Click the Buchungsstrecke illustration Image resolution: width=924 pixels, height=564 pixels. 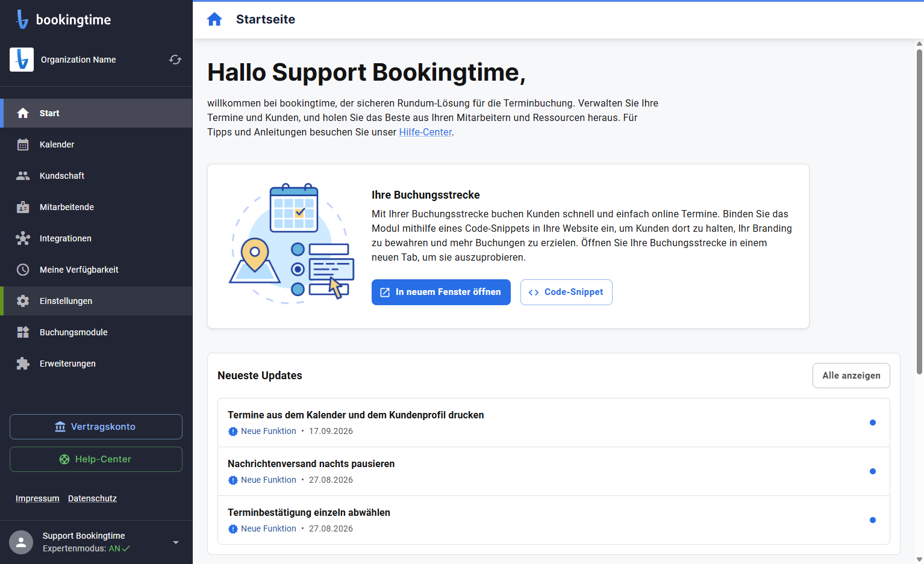(292, 243)
